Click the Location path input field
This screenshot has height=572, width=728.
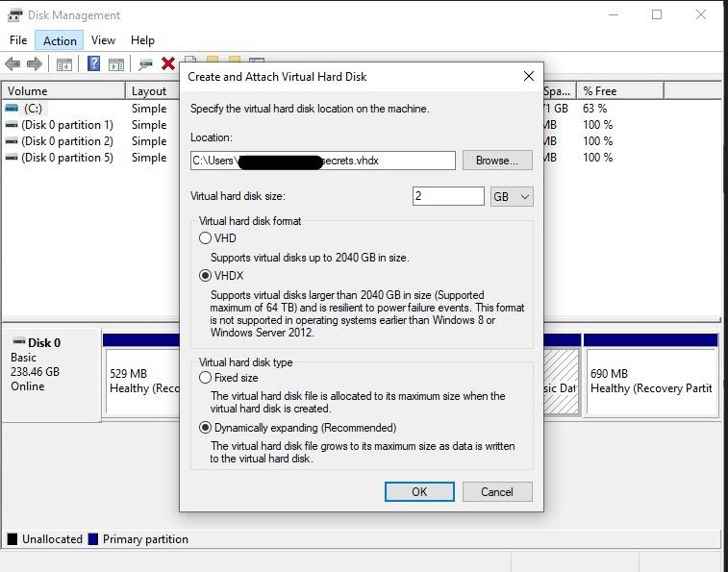(323, 161)
